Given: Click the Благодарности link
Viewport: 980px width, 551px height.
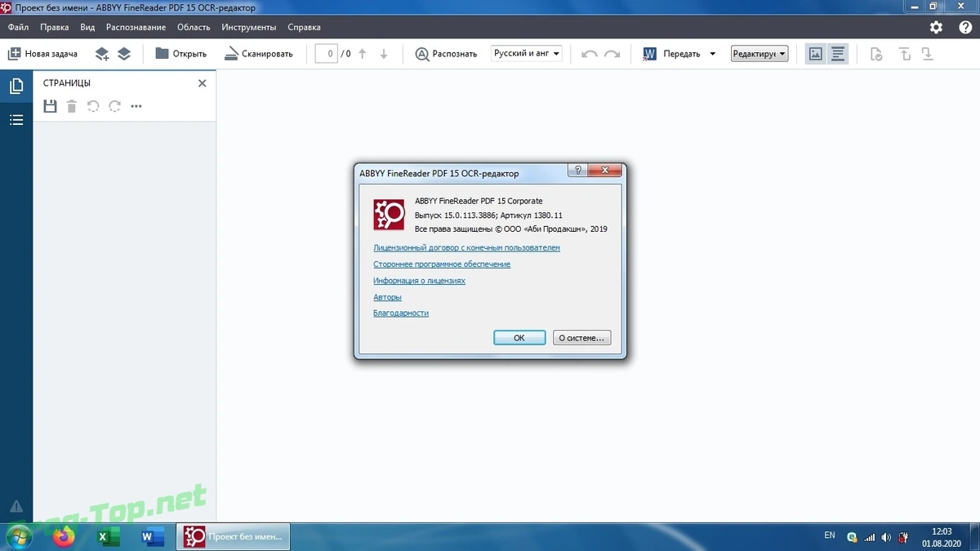Looking at the screenshot, I should click(401, 313).
